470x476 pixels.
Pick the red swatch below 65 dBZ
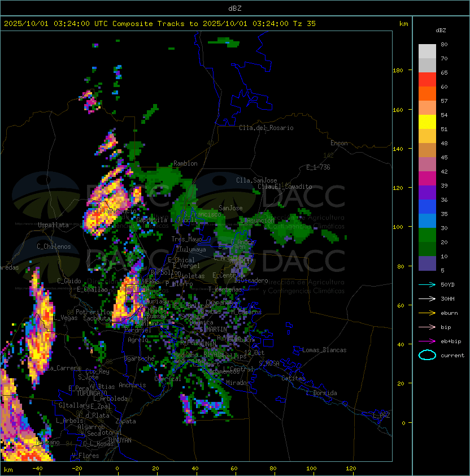427,80
